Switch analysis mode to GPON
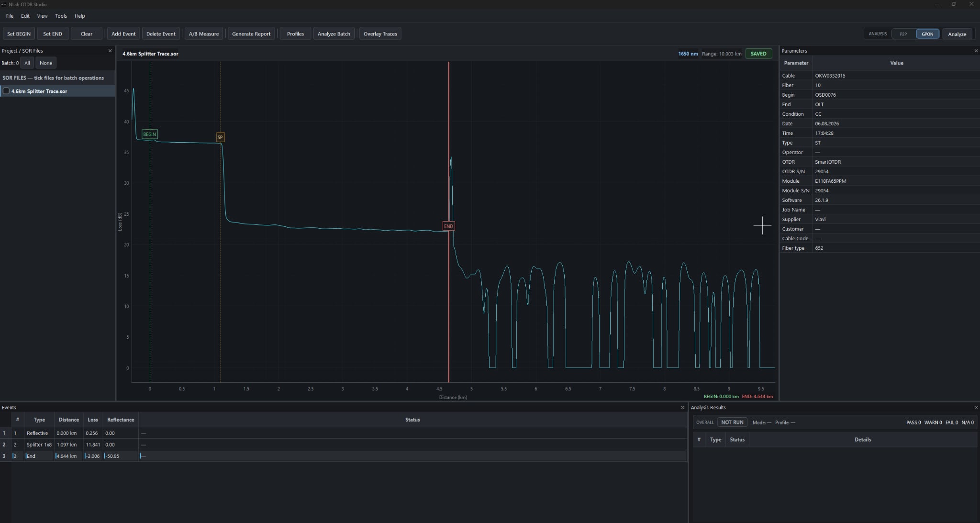 click(x=927, y=34)
